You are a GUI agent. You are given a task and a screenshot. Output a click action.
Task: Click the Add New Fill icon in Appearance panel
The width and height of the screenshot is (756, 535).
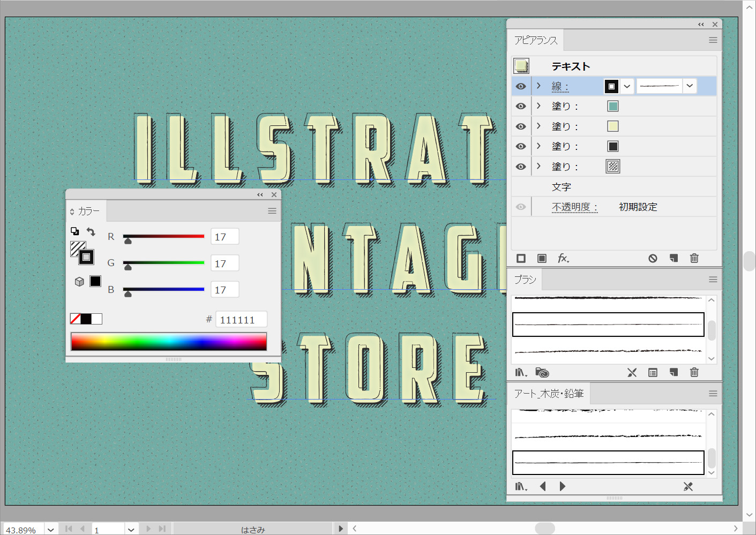click(x=542, y=259)
